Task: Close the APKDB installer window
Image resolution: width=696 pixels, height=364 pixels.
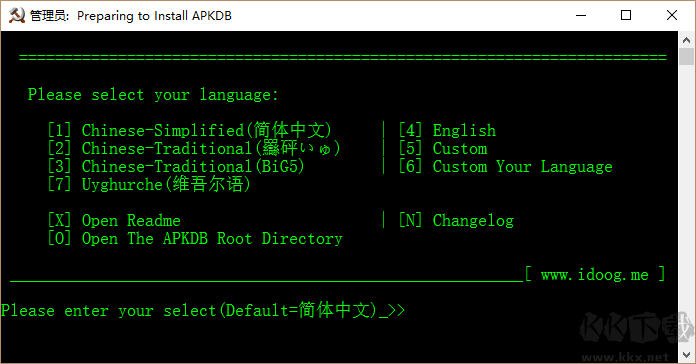Action: [672, 16]
